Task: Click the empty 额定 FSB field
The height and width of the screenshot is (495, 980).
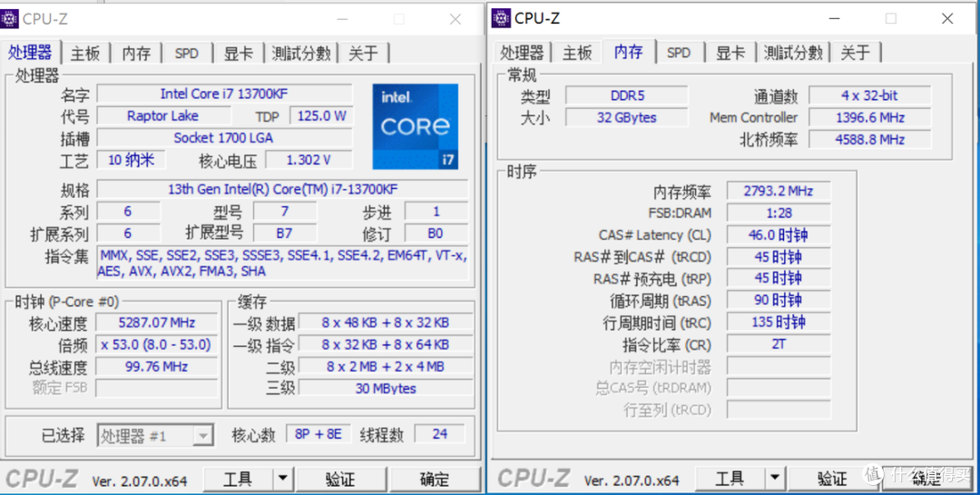Action: tap(157, 389)
